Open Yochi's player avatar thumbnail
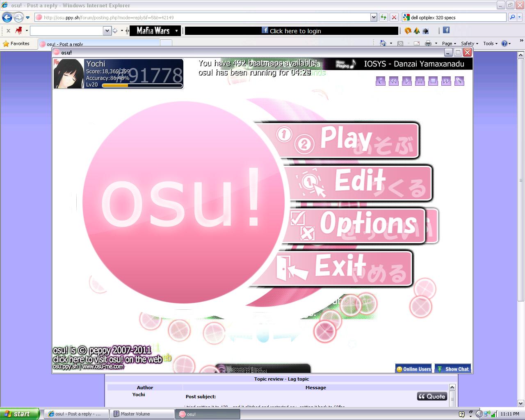This screenshot has height=420, width=525. point(68,74)
